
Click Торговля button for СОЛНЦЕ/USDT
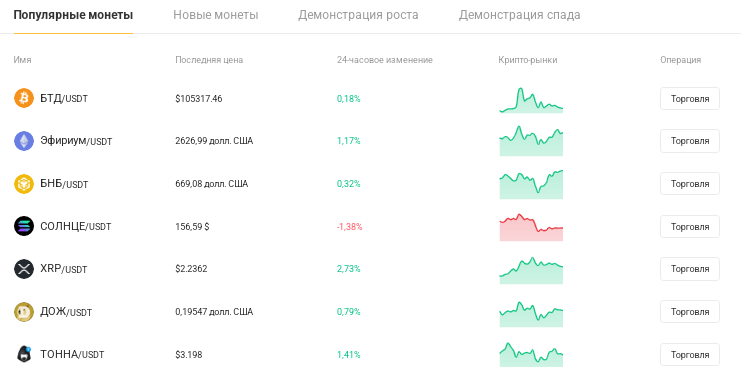click(689, 227)
